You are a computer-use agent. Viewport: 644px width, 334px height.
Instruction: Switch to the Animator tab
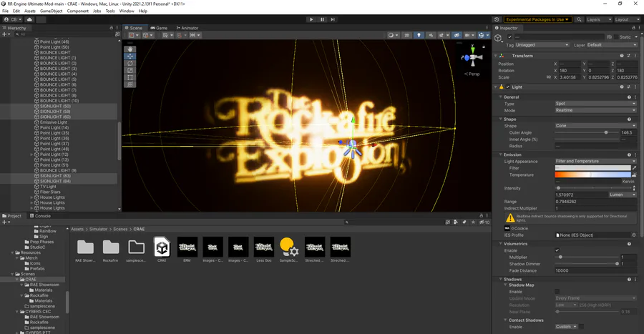187,28
